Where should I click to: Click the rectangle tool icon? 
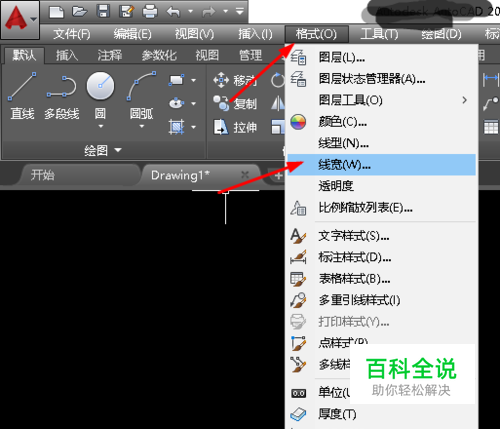coord(177,80)
